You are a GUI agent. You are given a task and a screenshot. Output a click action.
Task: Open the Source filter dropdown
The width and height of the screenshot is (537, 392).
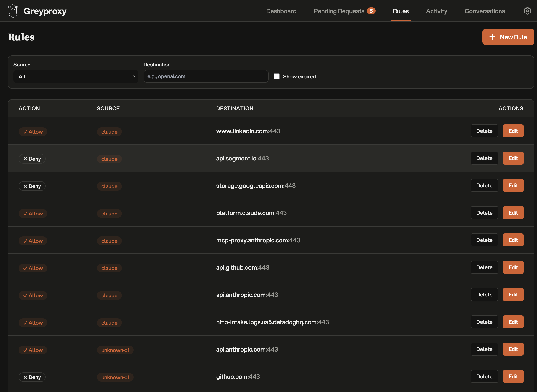(76, 76)
